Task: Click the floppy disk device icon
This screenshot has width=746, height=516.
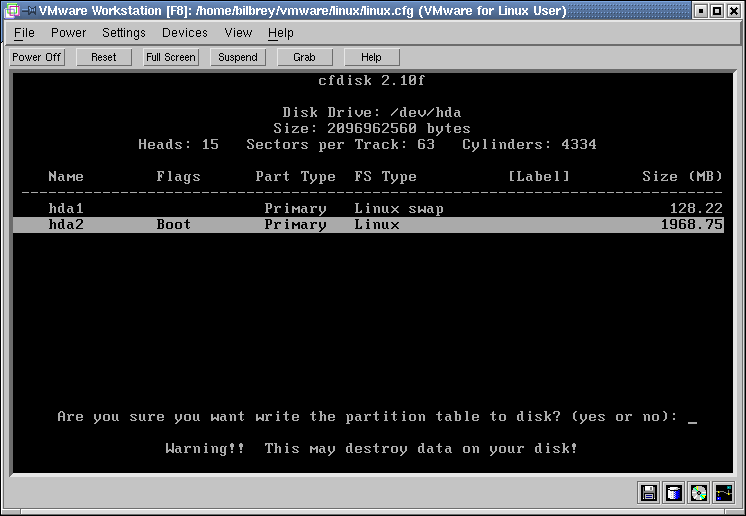Action: (649, 492)
